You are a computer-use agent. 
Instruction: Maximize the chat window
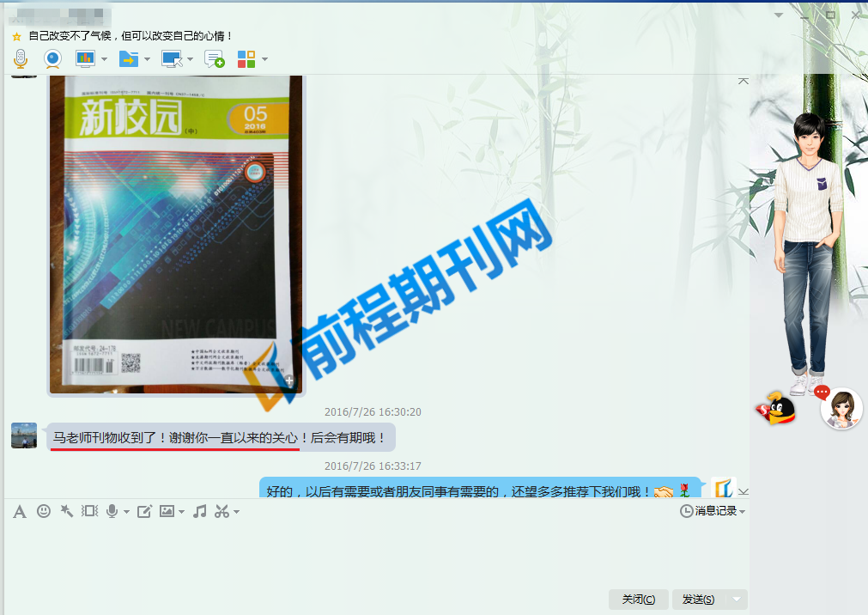click(x=830, y=15)
